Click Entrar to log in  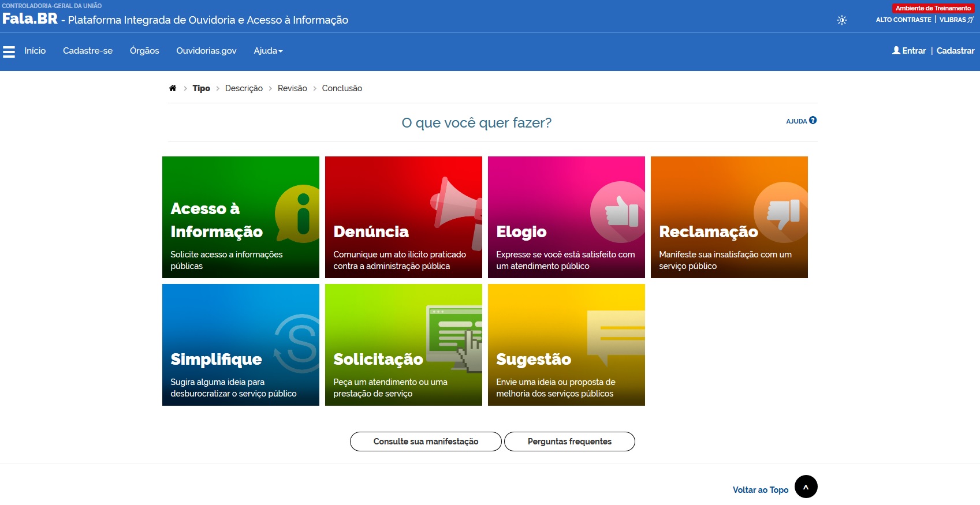click(909, 51)
